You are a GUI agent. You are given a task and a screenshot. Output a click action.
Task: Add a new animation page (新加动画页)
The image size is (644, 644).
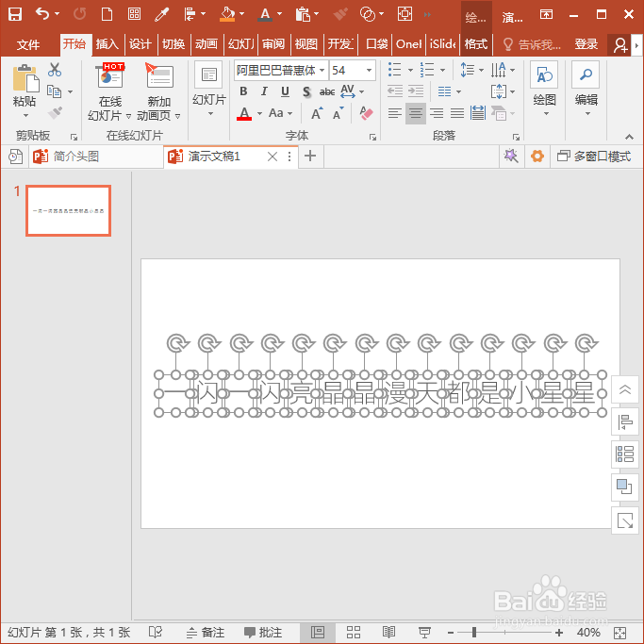[159, 92]
